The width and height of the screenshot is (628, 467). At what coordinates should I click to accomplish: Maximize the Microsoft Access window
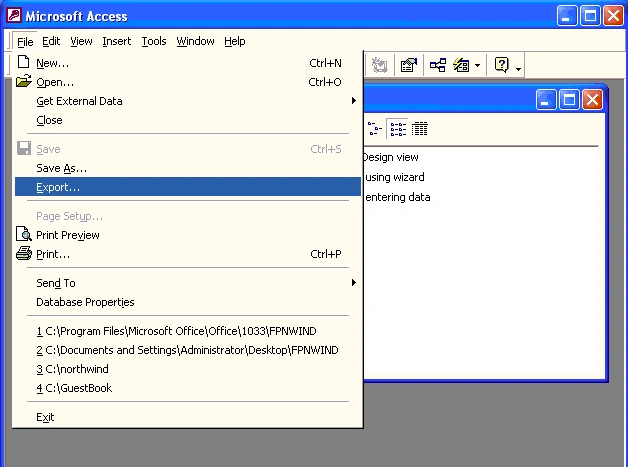click(590, 16)
